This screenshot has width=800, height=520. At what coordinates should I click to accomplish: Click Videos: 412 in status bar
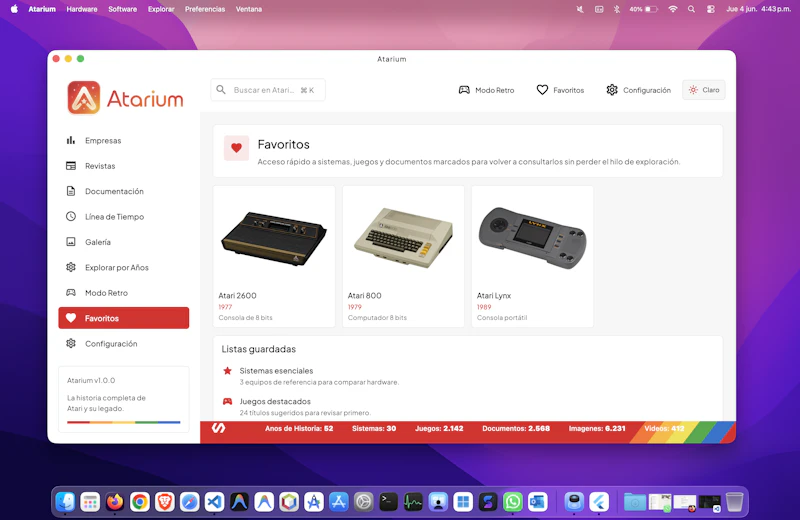coord(664,429)
